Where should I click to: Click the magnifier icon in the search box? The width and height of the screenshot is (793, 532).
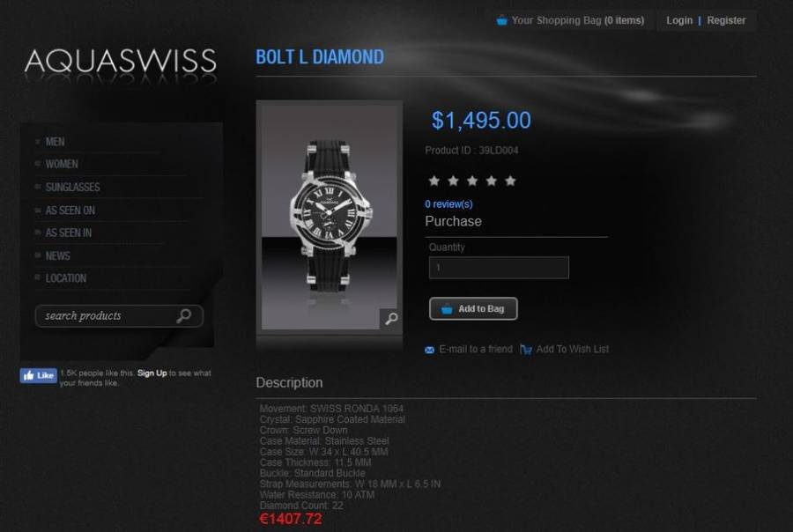(x=183, y=315)
